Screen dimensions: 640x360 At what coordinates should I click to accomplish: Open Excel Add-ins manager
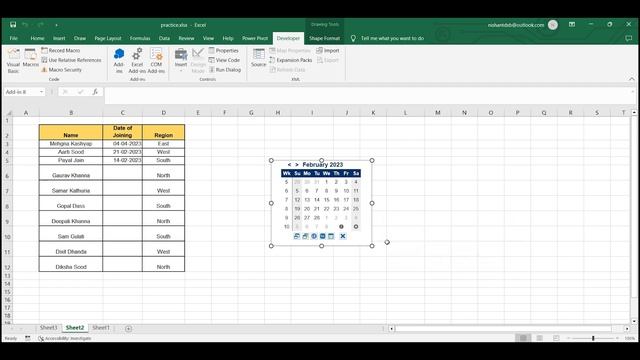pyautogui.click(x=137, y=60)
